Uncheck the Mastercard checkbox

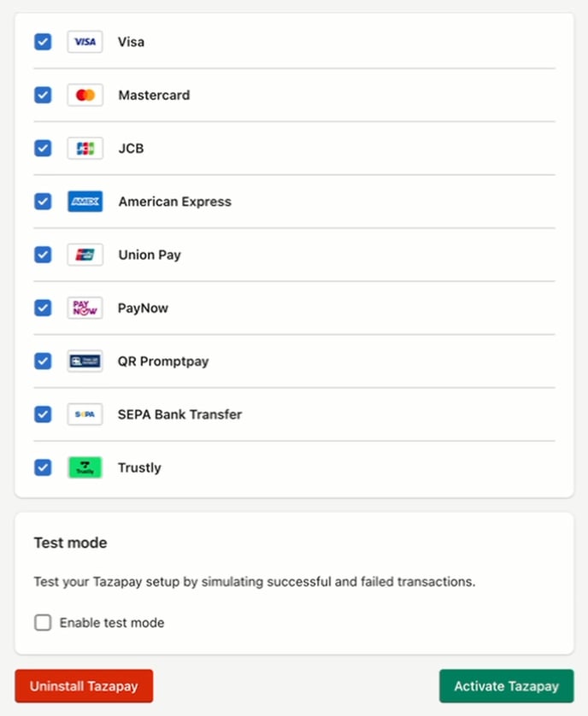click(x=43, y=95)
